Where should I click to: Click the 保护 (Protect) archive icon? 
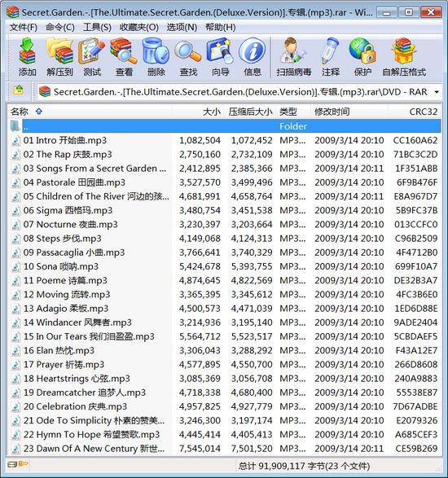[x=362, y=57]
